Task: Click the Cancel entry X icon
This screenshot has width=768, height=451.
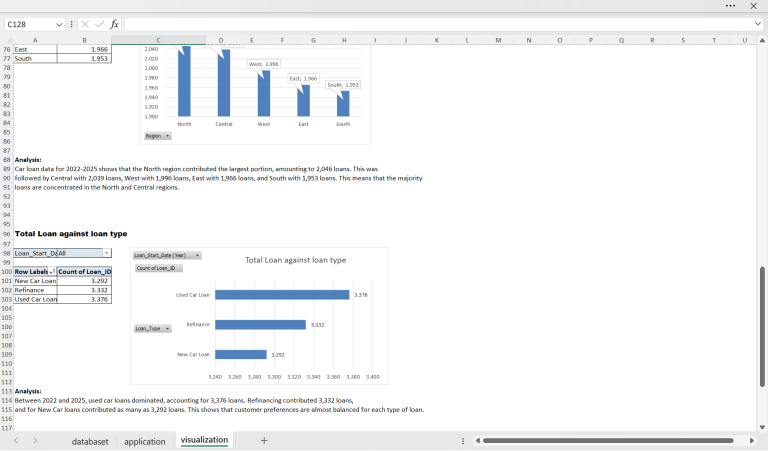Action: point(85,24)
